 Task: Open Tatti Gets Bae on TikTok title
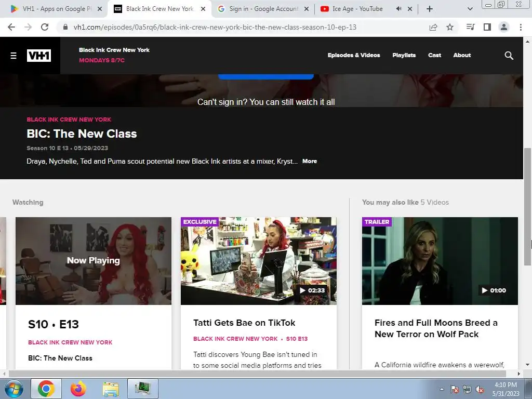[244, 323]
